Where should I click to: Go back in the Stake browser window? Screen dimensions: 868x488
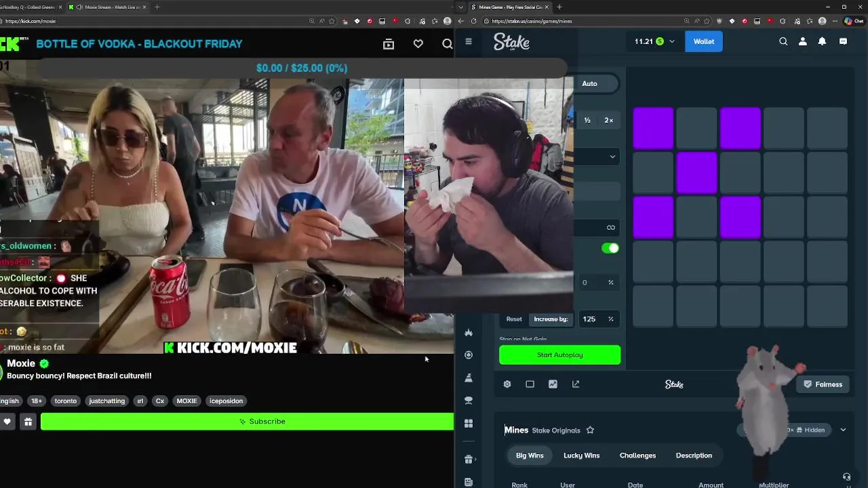pyautogui.click(x=460, y=21)
